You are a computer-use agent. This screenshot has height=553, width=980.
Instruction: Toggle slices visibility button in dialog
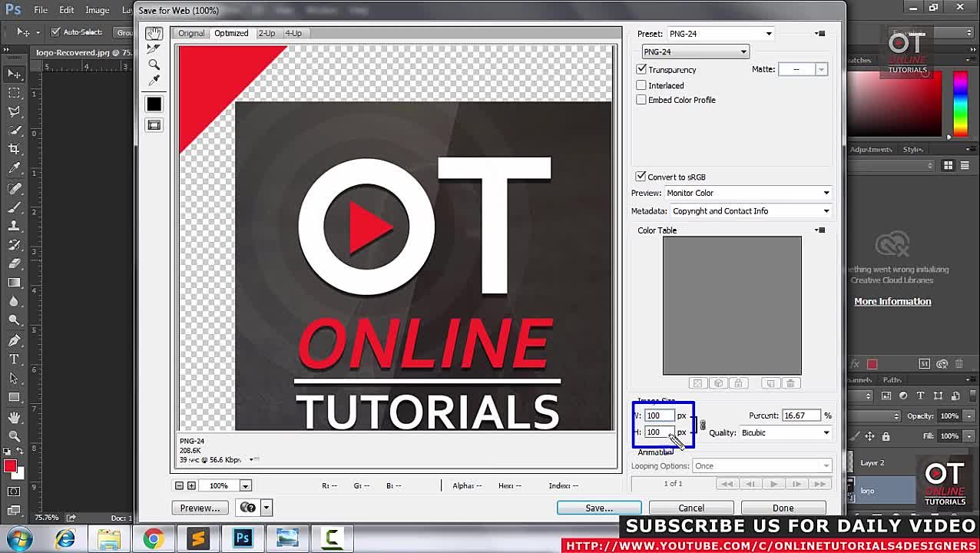(154, 124)
